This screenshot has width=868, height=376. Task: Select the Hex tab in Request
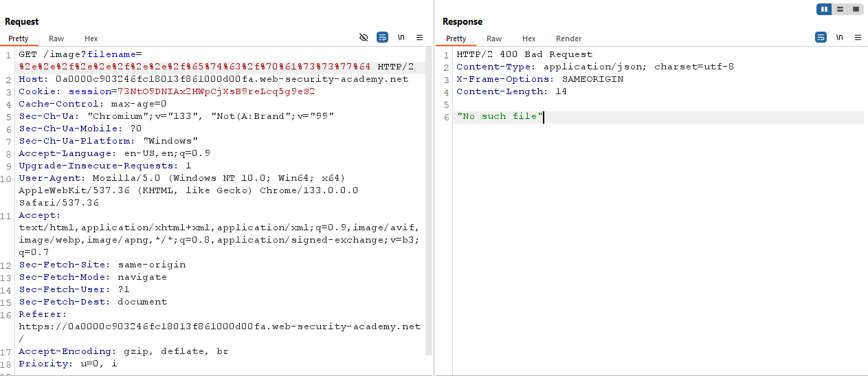pos(91,38)
